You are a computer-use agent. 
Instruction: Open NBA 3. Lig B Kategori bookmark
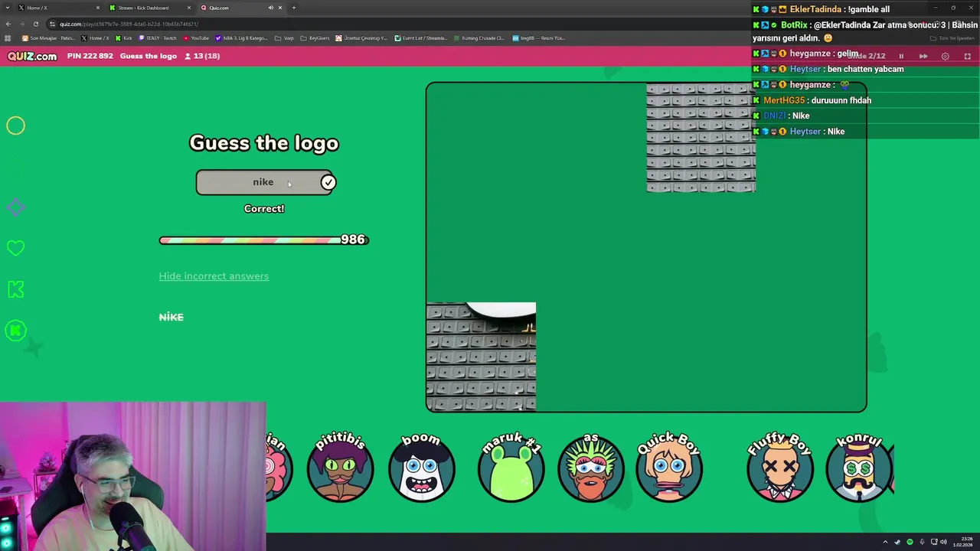242,38
